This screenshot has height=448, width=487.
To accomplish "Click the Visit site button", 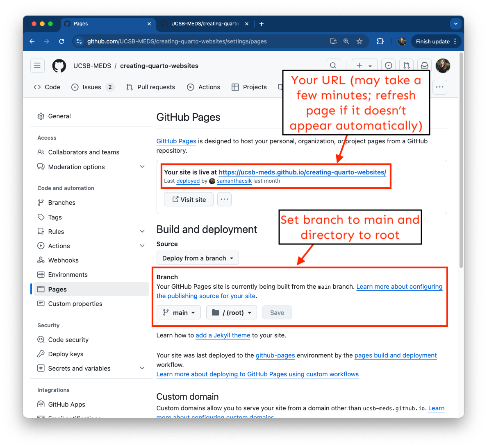I will [x=189, y=199].
